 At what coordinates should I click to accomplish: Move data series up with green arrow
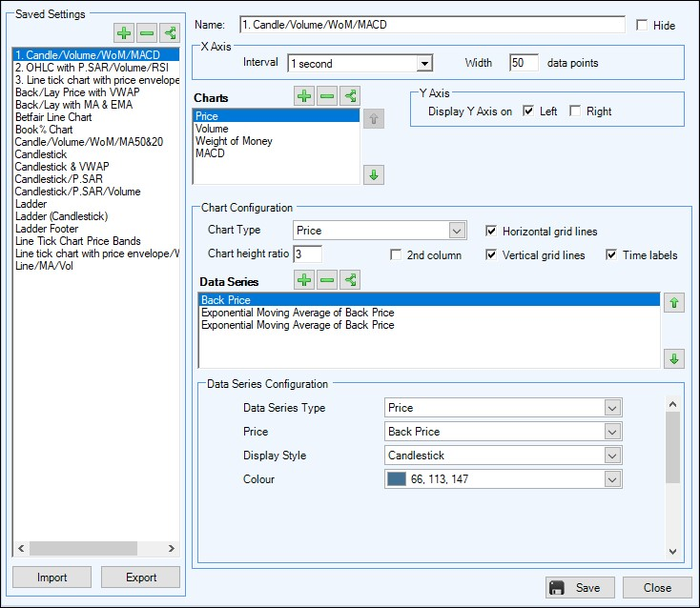pos(674,303)
